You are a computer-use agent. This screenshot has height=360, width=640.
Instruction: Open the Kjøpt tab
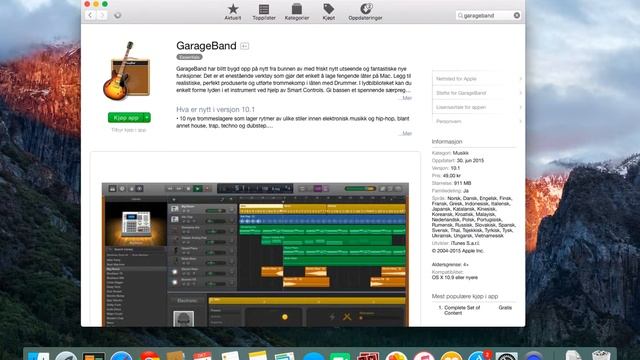coord(329,12)
